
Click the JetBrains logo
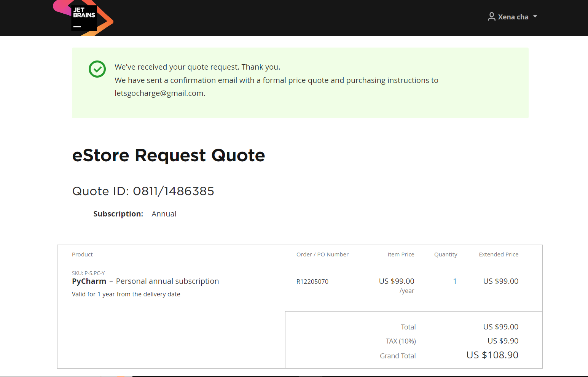[83, 17]
